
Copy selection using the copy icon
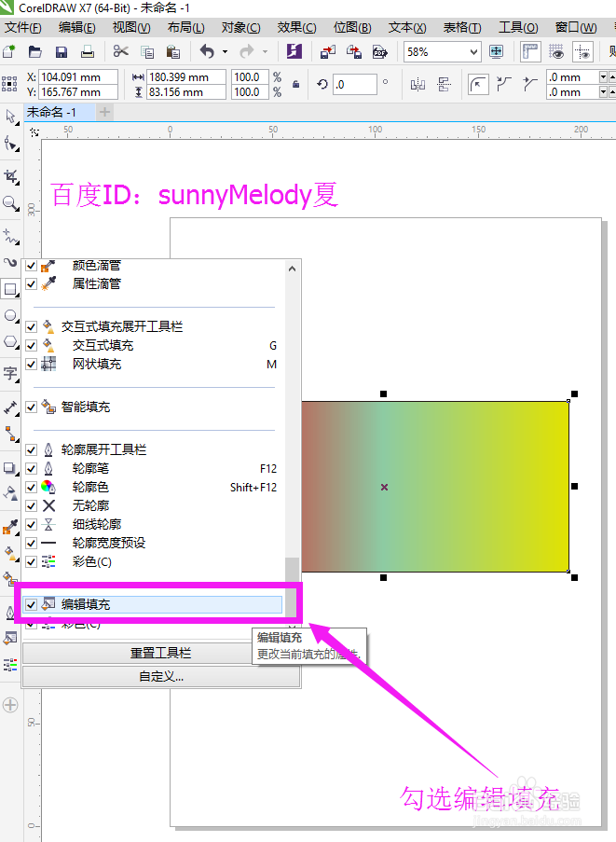[x=147, y=51]
